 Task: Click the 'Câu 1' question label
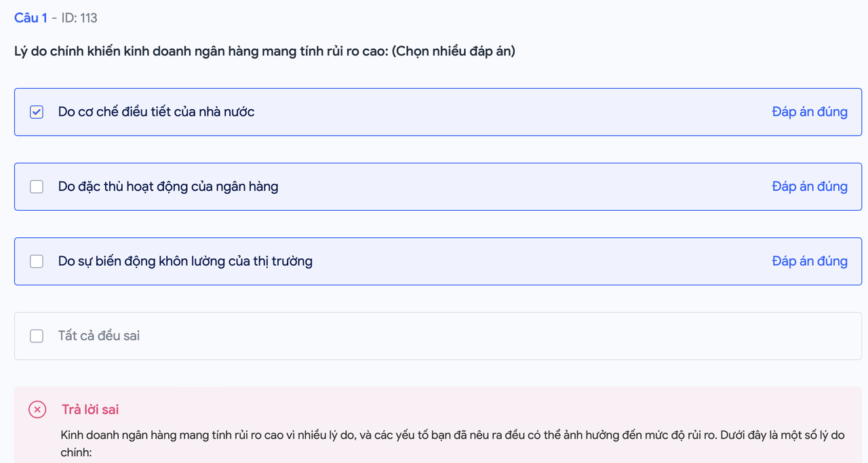[x=31, y=18]
